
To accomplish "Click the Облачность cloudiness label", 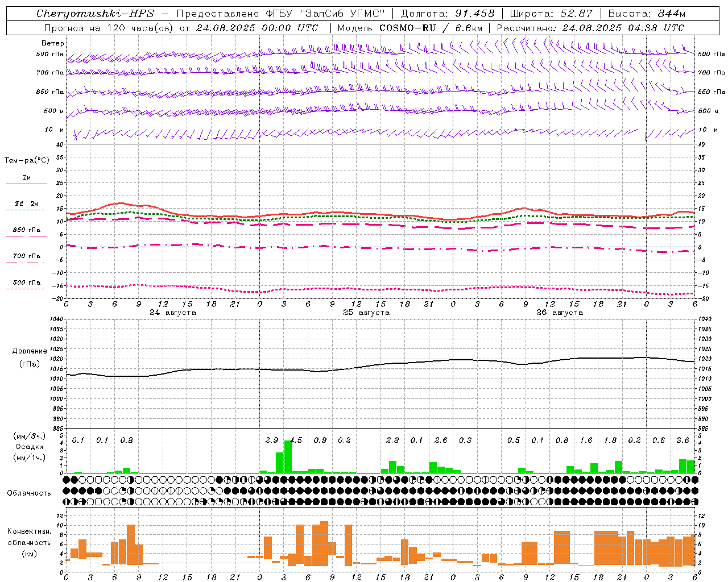I will 29,493.
